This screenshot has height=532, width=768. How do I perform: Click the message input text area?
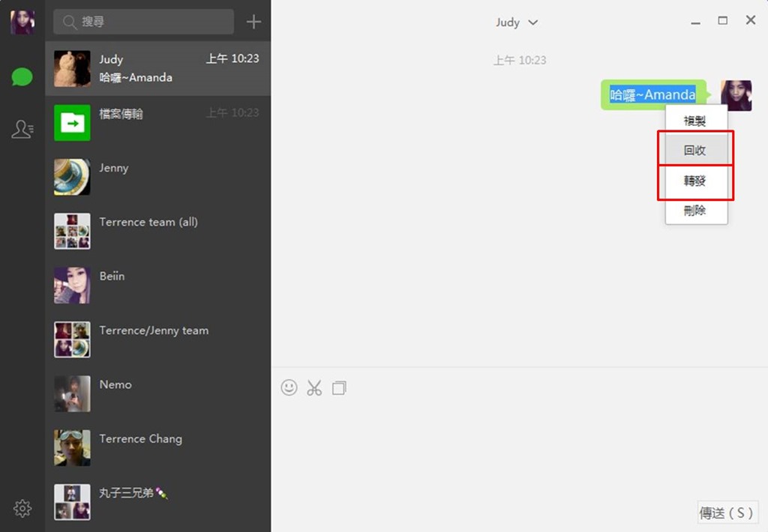[x=519, y=448]
